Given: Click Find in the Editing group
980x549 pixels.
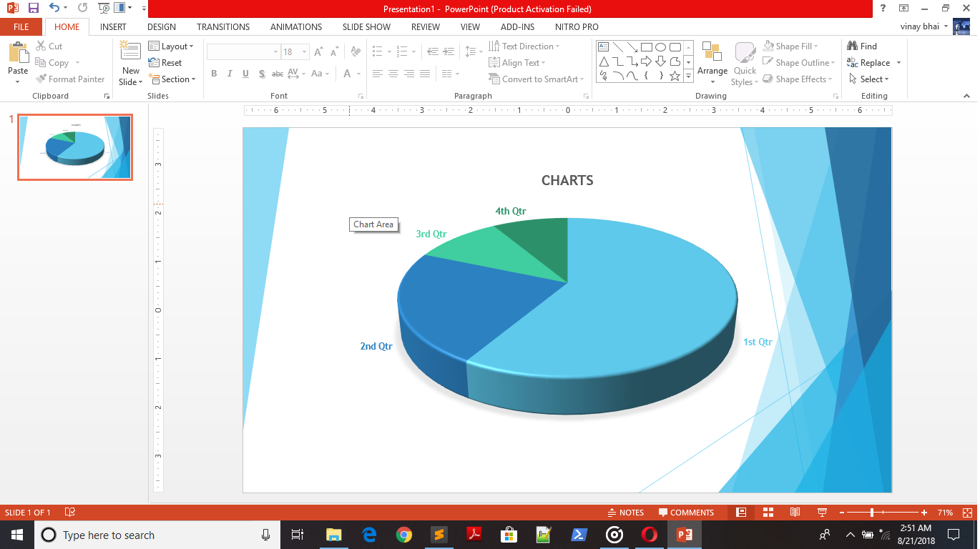Looking at the screenshot, I should (862, 46).
